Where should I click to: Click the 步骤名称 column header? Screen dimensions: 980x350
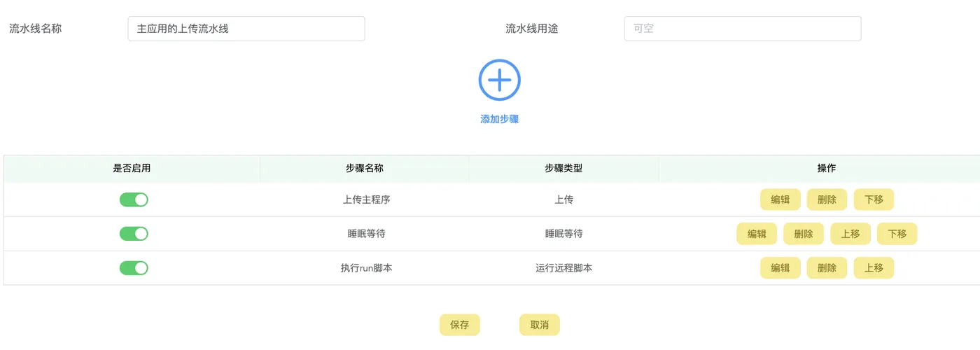coord(364,169)
